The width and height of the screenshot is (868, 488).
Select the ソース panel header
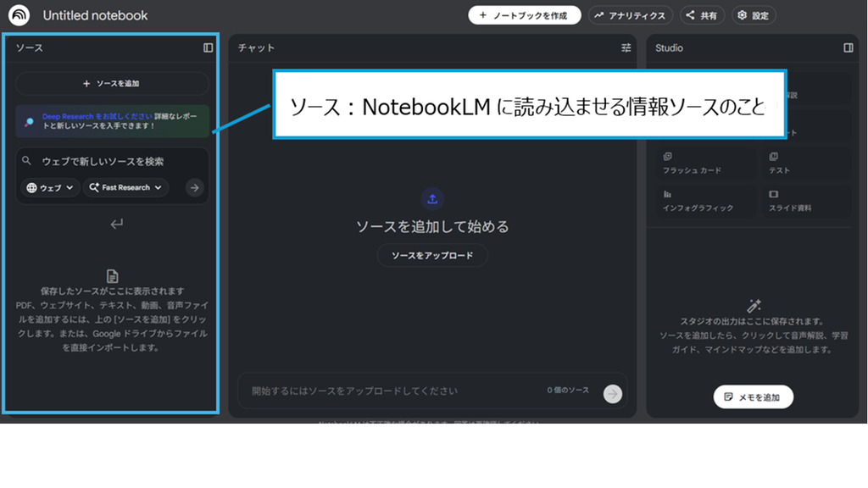coord(30,47)
